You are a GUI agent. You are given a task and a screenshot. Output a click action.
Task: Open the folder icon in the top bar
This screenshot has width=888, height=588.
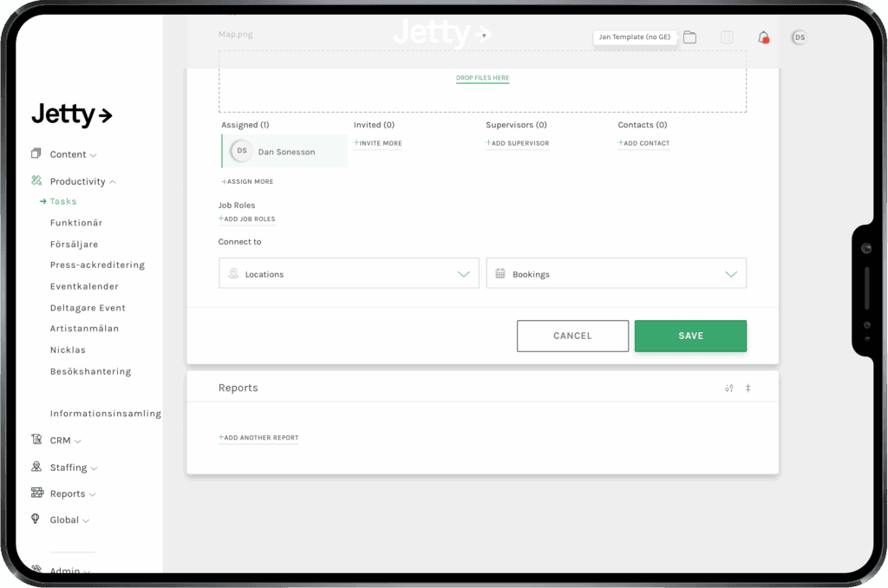coord(689,37)
